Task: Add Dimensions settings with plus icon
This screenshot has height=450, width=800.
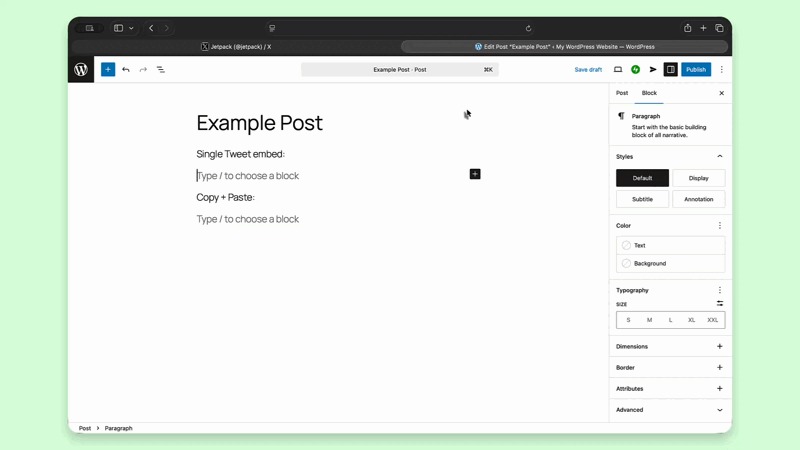Action: tap(720, 346)
